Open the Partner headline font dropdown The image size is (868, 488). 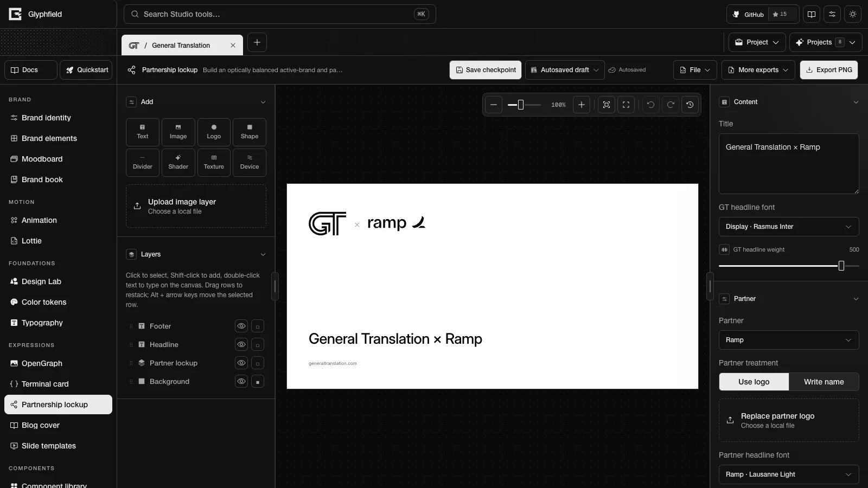click(x=789, y=474)
